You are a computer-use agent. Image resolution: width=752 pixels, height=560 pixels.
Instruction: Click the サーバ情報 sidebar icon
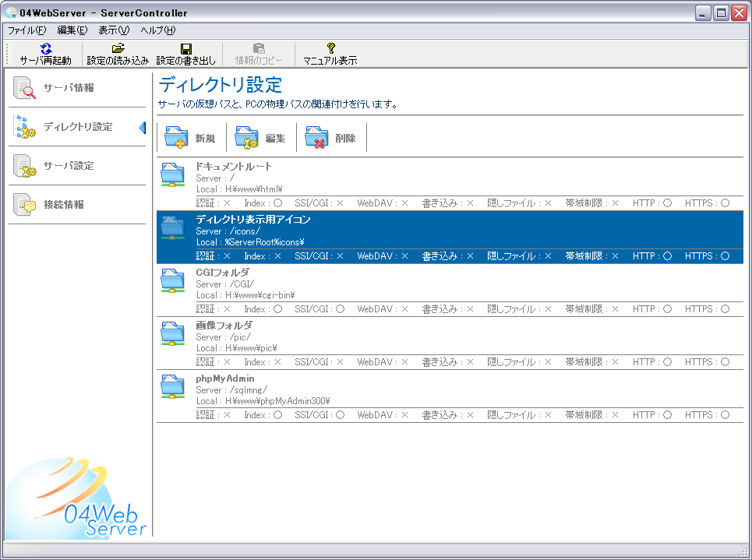pyautogui.click(x=24, y=88)
